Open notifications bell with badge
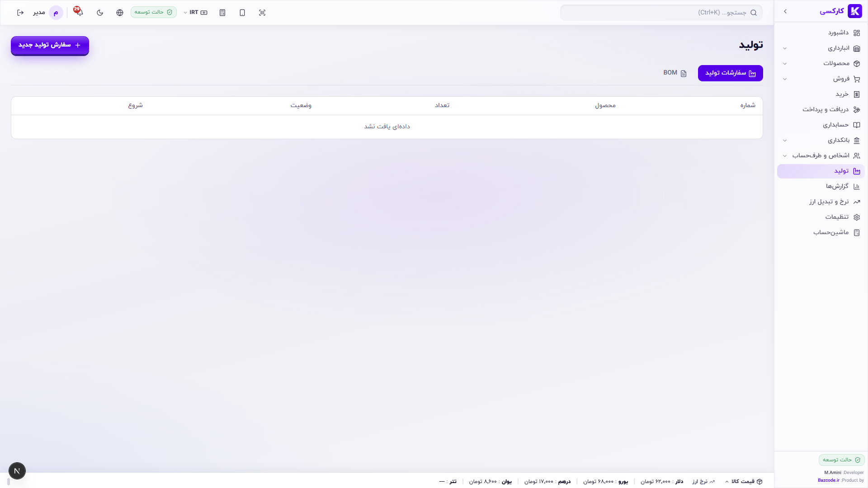This screenshot has height=488, width=868. point(80,12)
